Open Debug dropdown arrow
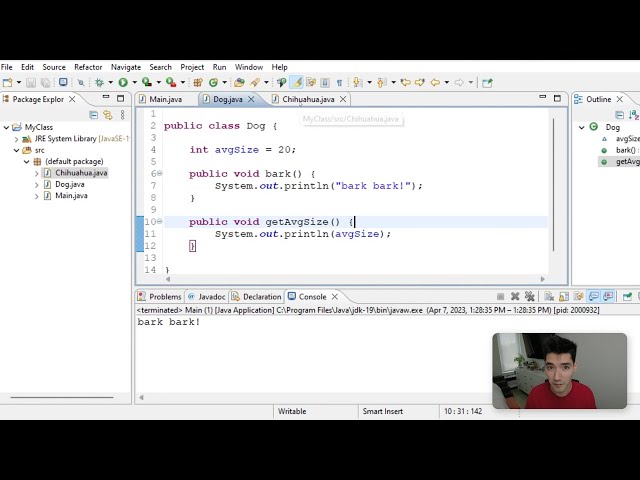 click(x=111, y=82)
